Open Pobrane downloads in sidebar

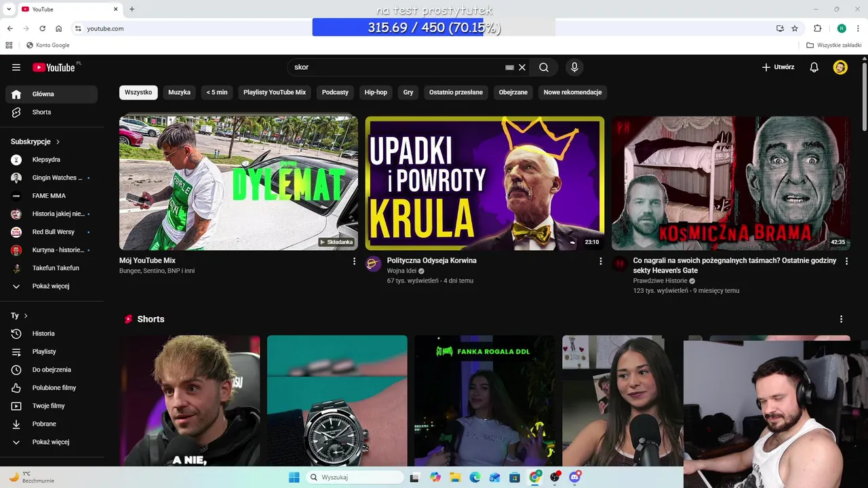pos(52,424)
